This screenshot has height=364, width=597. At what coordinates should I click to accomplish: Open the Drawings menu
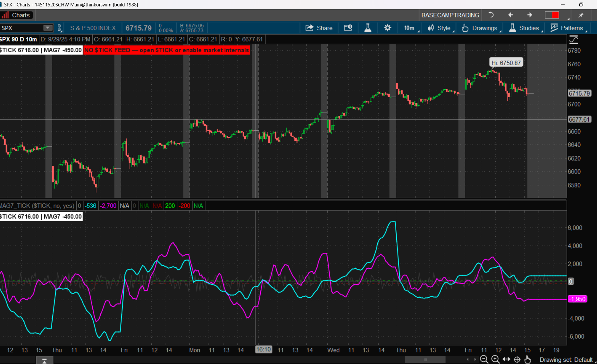[480, 28]
